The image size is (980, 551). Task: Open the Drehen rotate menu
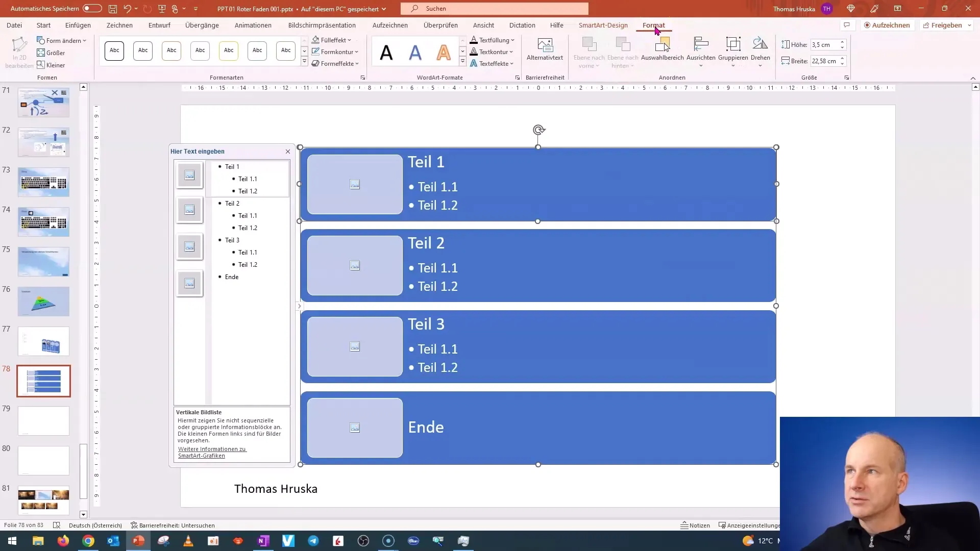click(x=760, y=51)
